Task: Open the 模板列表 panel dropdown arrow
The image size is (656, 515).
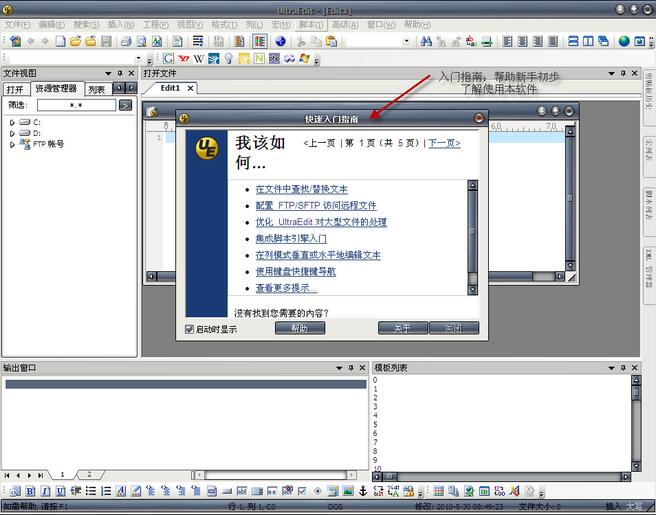Action: click(x=611, y=368)
